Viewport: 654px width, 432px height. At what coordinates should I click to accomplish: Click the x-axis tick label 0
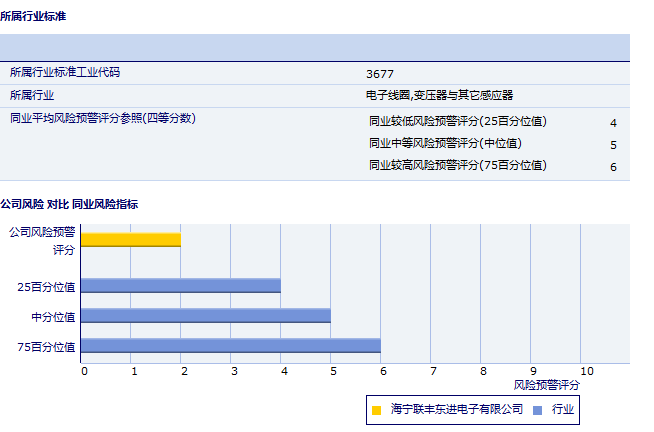coord(84,372)
